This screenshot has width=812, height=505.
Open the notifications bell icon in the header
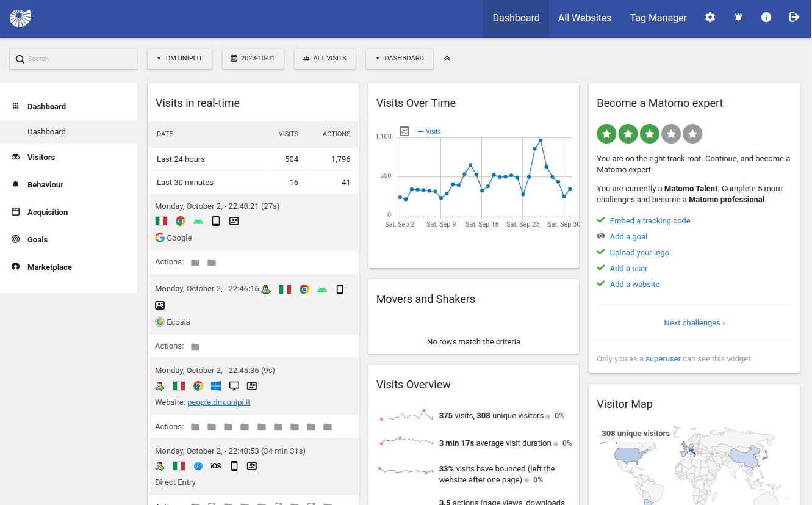point(738,18)
